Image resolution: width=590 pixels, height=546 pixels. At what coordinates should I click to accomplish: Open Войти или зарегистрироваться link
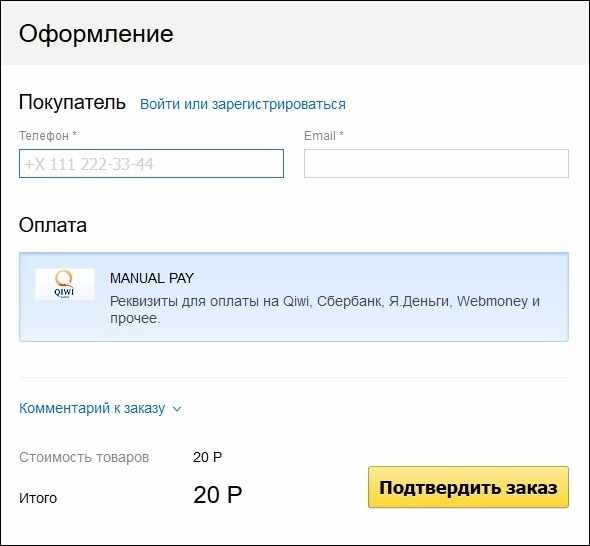click(x=243, y=104)
